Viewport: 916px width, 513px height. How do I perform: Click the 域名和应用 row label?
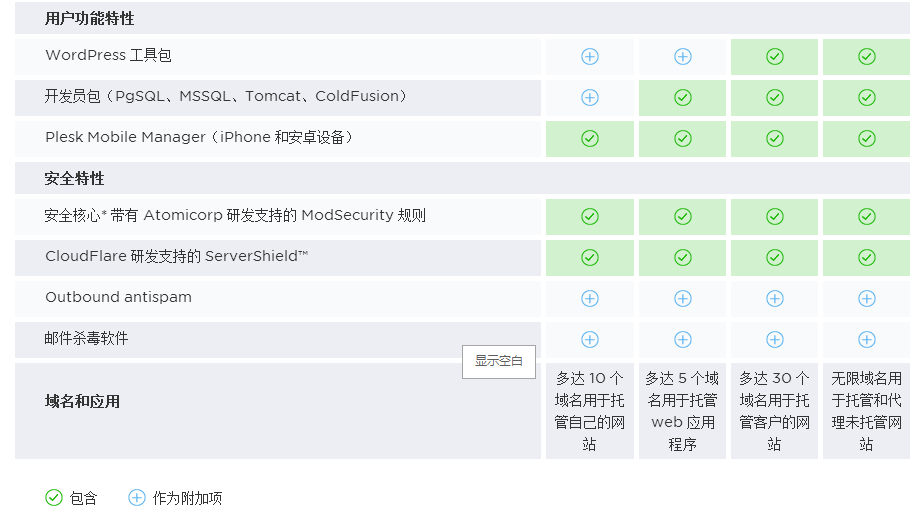(x=82, y=401)
